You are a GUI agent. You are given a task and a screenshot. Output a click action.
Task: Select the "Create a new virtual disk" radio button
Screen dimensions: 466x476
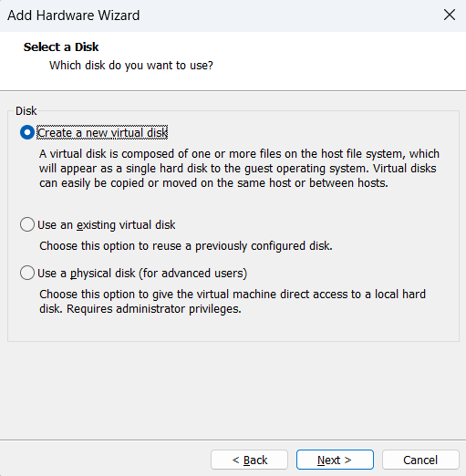click(x=27, y=132)
